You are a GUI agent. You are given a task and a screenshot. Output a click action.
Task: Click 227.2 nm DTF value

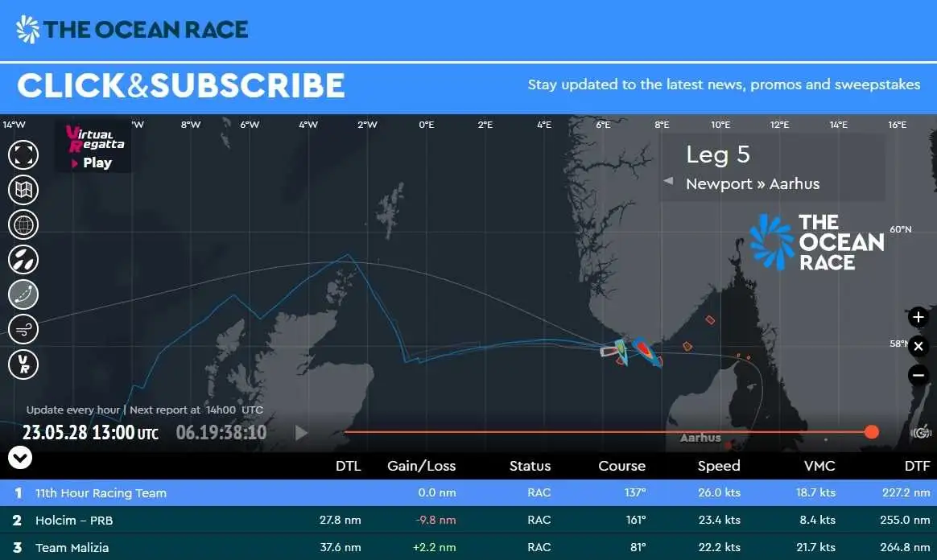coord(906,492)
